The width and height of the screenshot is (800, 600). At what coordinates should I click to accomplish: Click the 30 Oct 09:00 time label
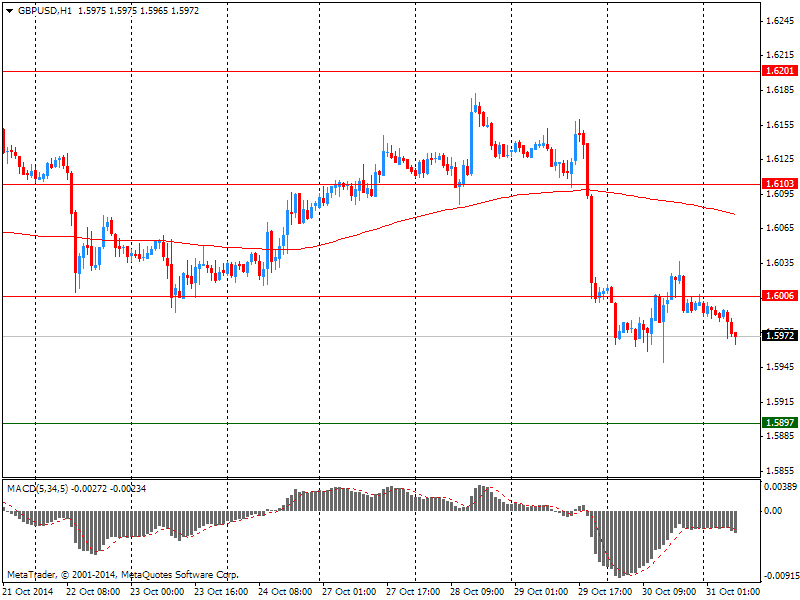click(669, 592)
